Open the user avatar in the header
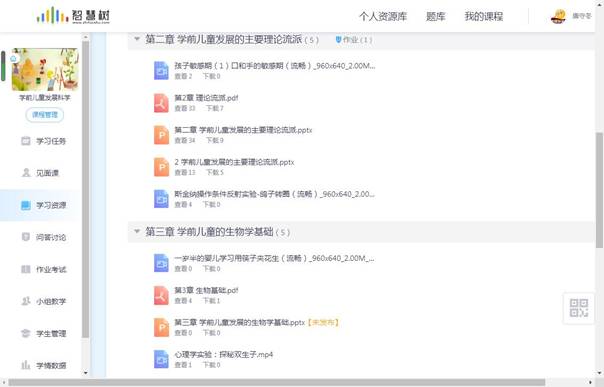 click(558, 17)
